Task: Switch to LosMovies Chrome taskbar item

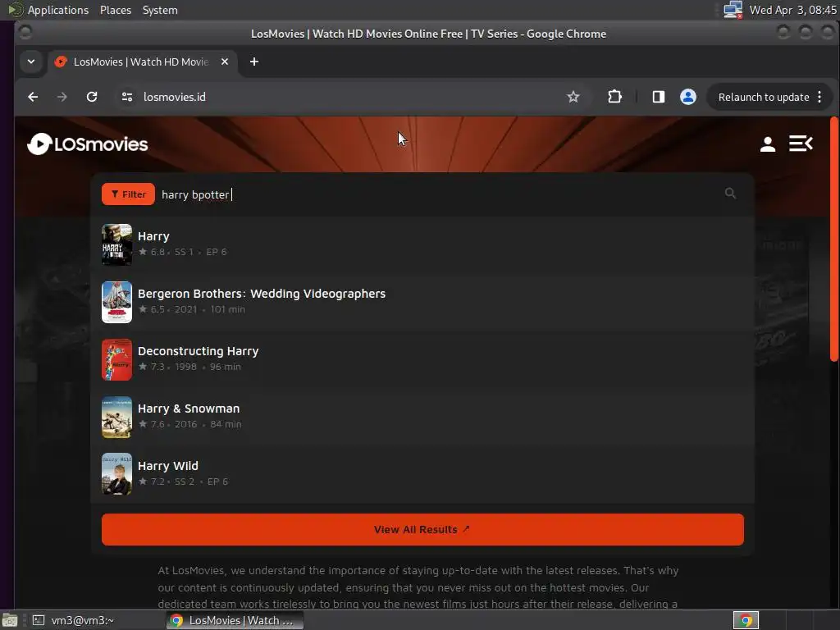Action: 234,620
